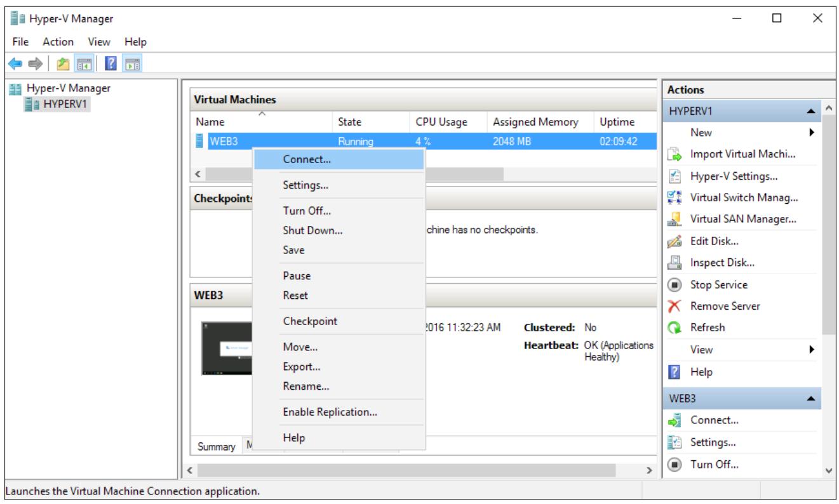Screen dimensions: 839x504
Task: Click the red X Remove Server icon
Action: pos(675,306)
